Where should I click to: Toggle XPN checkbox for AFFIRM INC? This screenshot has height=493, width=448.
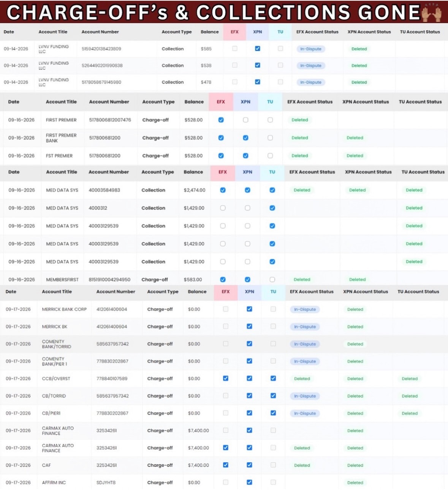pos(249,482)
